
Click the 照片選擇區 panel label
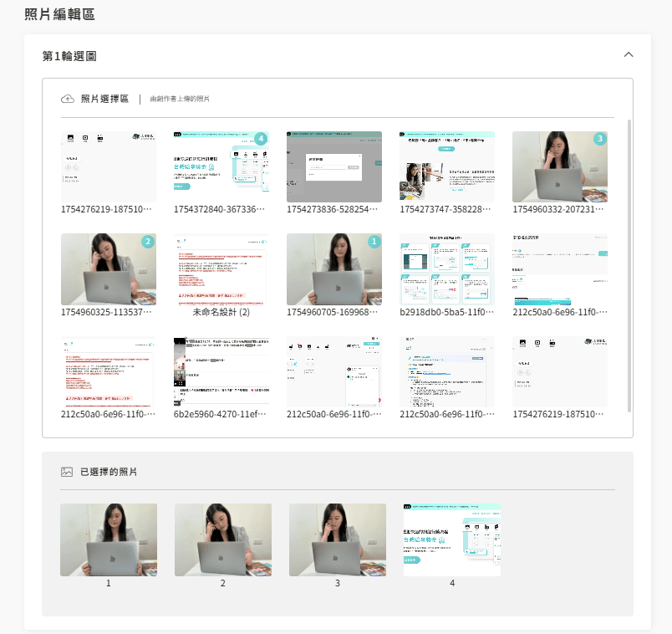click(x=104, y=99)
